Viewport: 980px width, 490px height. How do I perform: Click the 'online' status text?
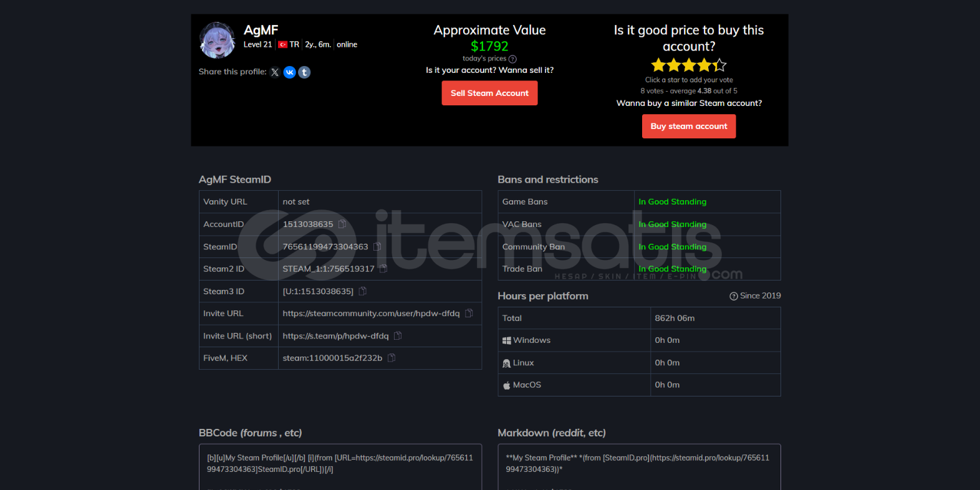pos(347,45)
